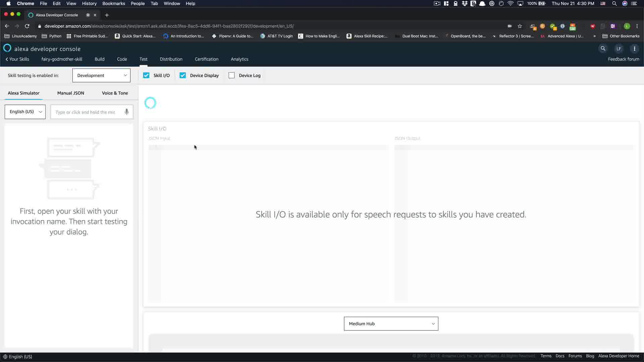Open the Feedback forum link
The height and width of the screenshot is (362, 644).
[623, 59]
